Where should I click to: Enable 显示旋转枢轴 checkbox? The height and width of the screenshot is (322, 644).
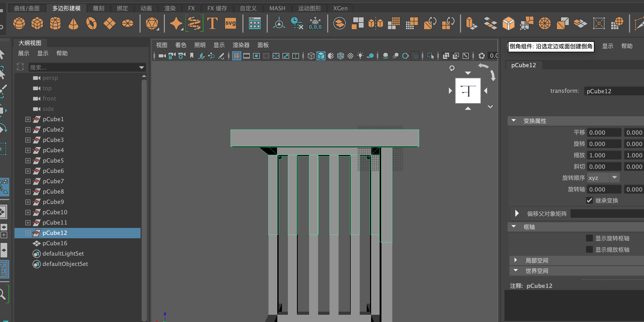[589, 238]
